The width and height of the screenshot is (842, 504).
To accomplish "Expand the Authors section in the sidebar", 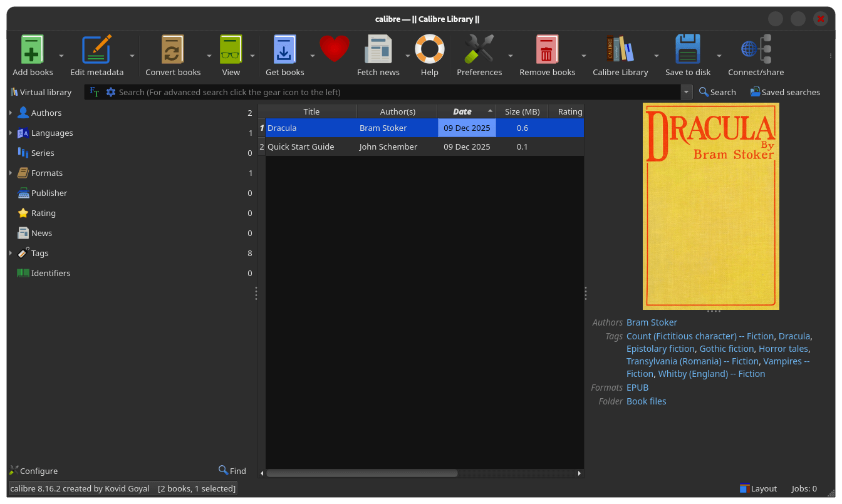I will pos(10,113).
